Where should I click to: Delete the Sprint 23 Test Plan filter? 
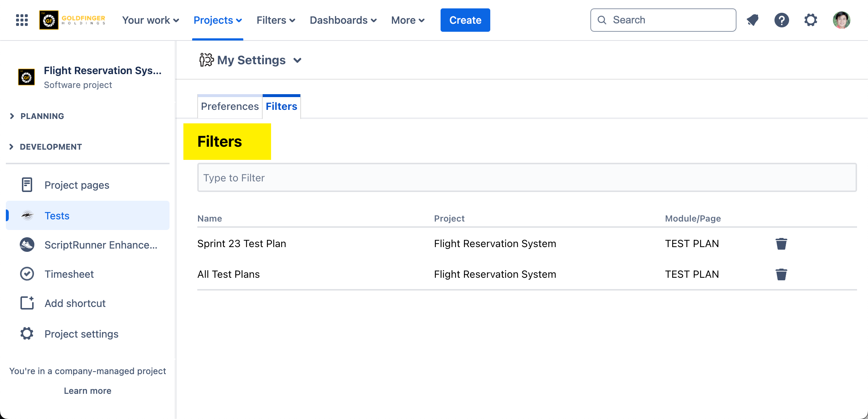[x=781, y=244]
